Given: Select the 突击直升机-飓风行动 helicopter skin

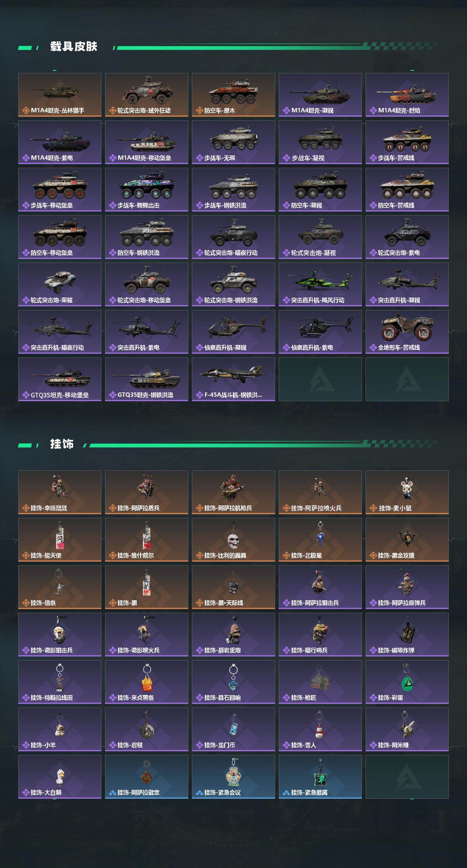Looking at the screenshot, I should (x=320, y=284).
